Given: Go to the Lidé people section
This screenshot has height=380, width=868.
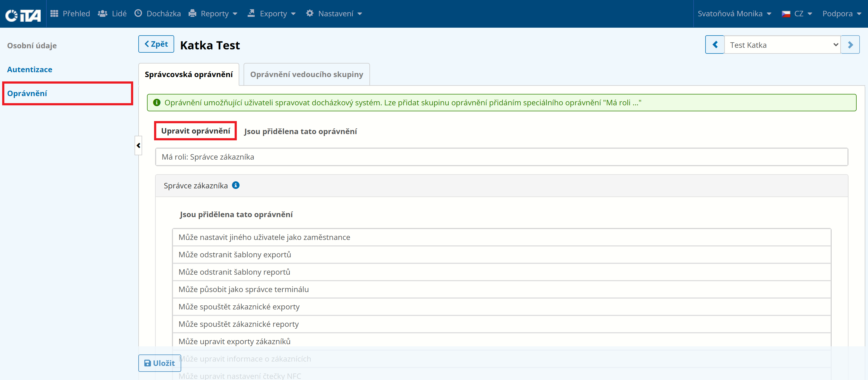Looking at the screenshot, I should point(112,14).
